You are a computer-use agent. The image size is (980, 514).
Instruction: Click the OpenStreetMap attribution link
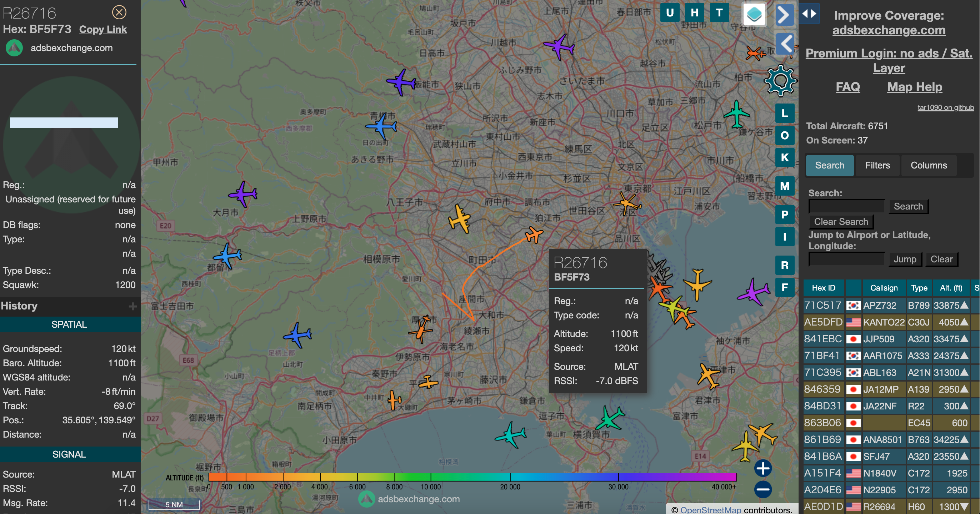pyautogui.click(x=710, y=509)
